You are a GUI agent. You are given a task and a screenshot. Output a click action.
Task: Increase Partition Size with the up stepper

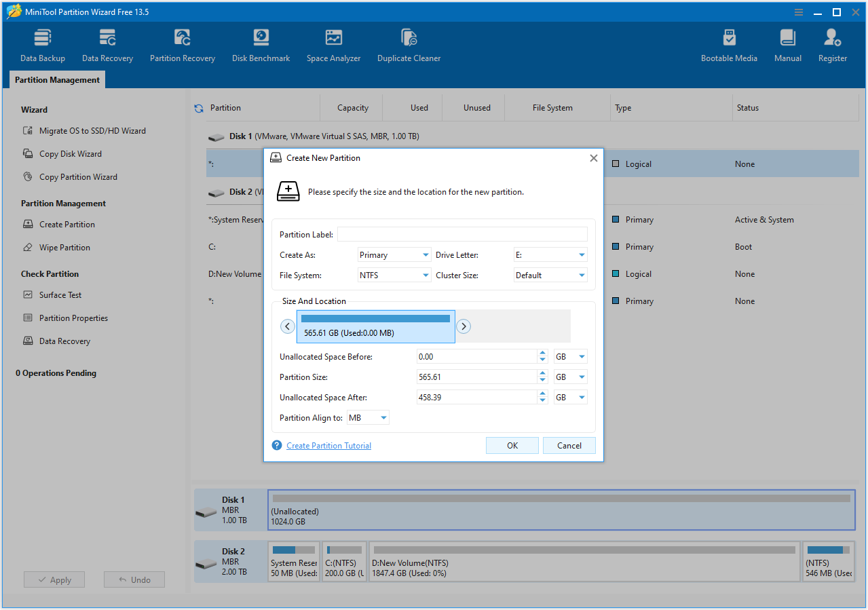coord(542,373)
